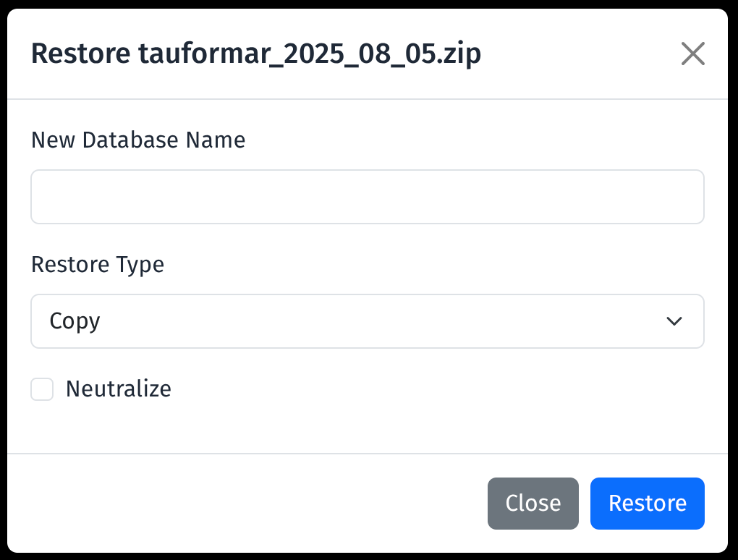Enable the Neutralize checkbox
738x560 pixels.
coord(42,389)
